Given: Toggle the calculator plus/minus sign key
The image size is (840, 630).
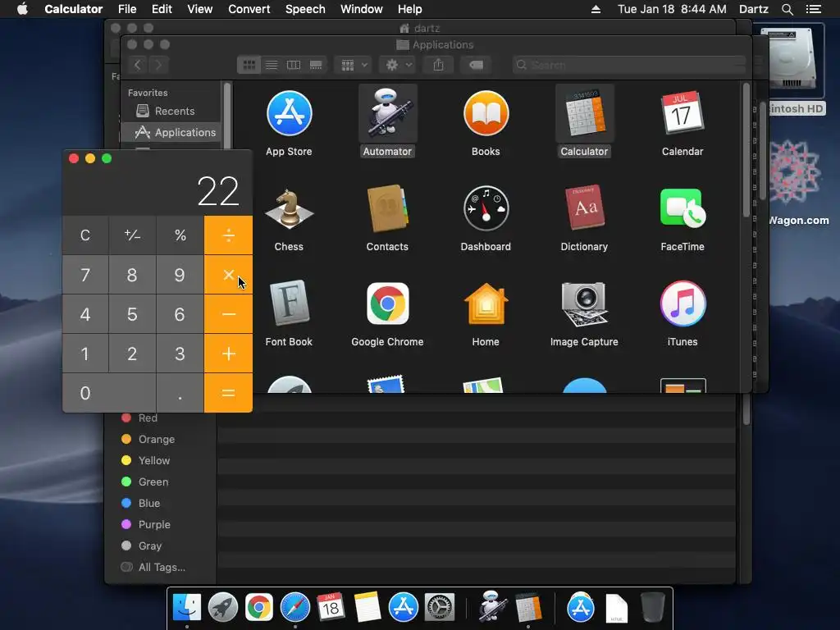Looking at the screenshot, I should click(x=132, y=235).
